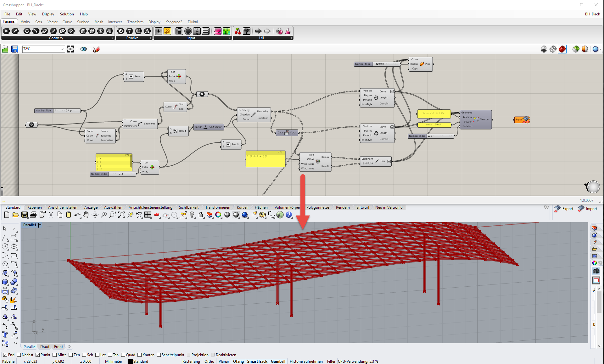Toggle Gumball in the status bar
Image resolution: width=604 pixels, height=364 pixels.
point(278,361)
